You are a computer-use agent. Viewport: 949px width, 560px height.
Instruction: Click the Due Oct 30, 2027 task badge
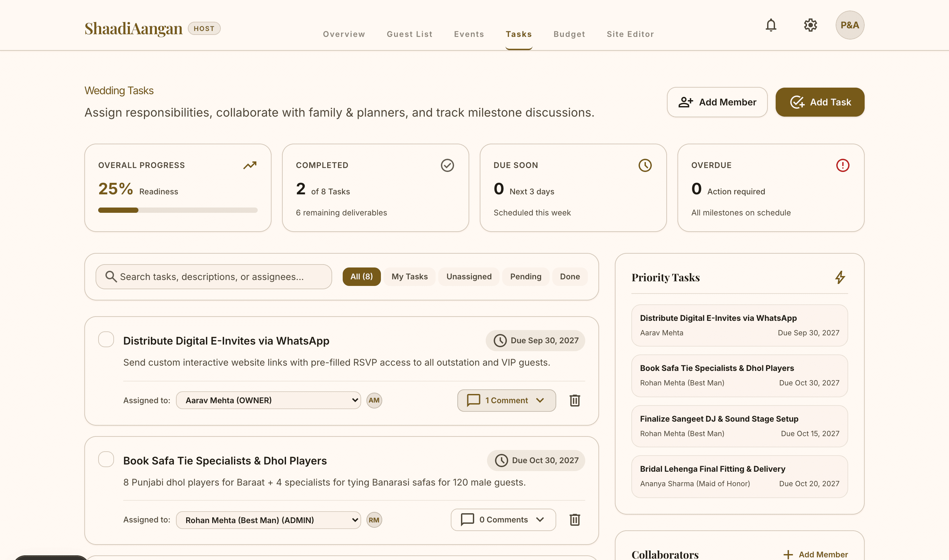click(x=536, y=461)
